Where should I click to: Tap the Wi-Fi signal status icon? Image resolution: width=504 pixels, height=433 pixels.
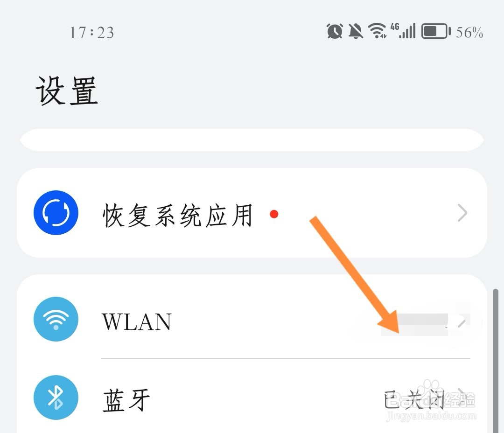pyautogui.click(x=378, y=31)
